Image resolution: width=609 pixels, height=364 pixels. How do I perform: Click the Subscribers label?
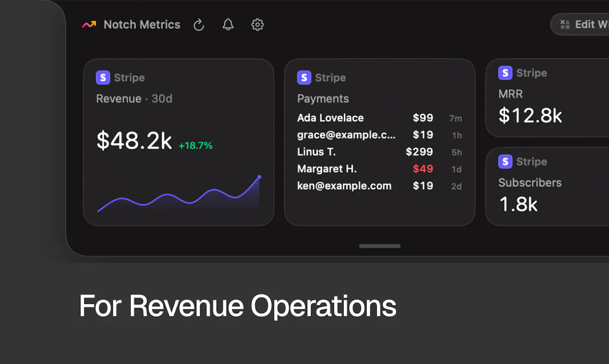tap(530, 183)
